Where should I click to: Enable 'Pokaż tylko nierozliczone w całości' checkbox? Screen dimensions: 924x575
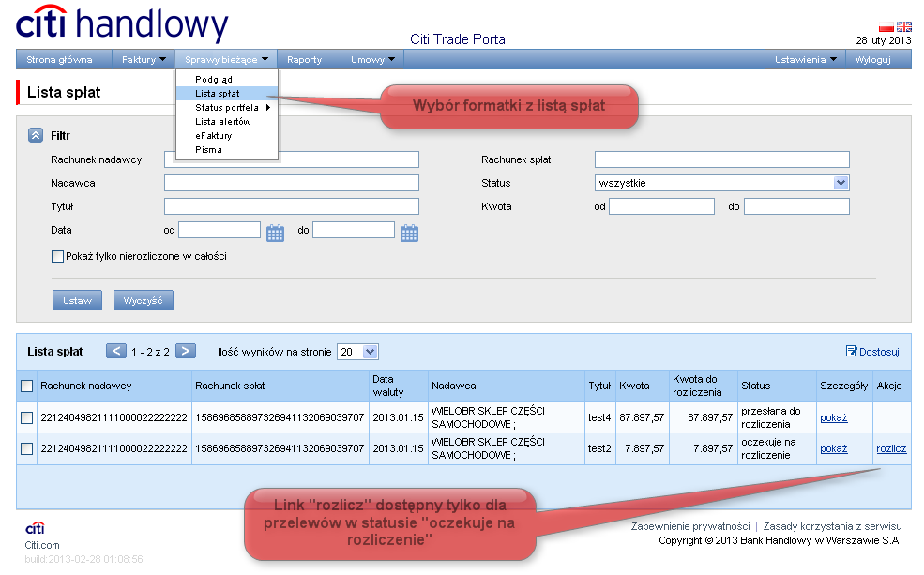click(57, 256)
